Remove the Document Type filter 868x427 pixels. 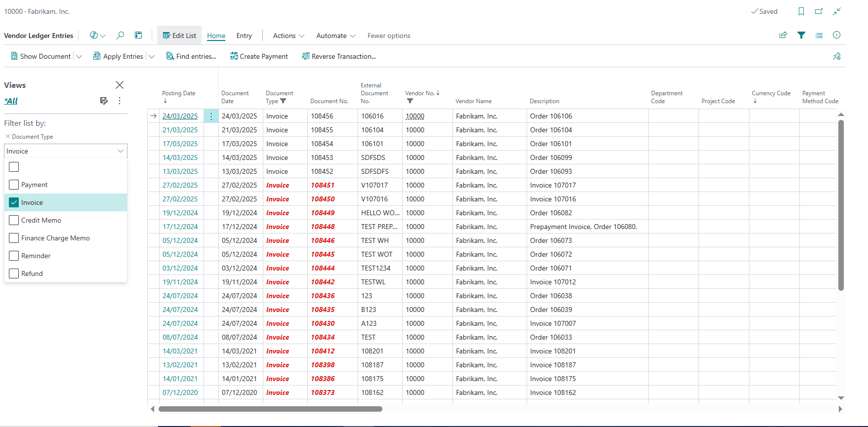(8, 136)
